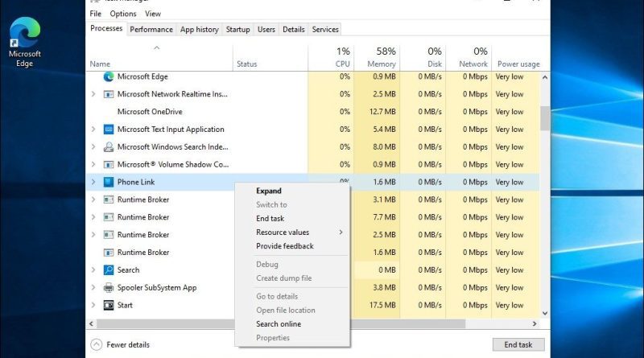Click the 3.8 MB memory cell
The height and width of the screenshot is (358, 644).
point(377,287)
